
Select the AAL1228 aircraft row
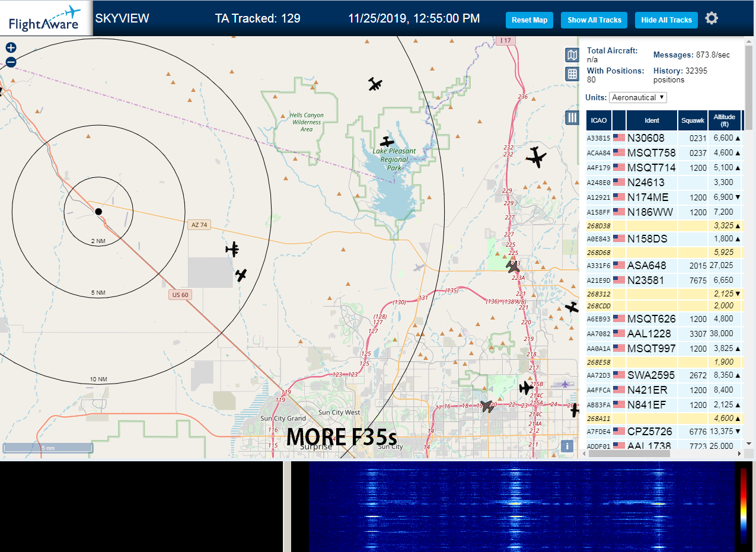664,333
